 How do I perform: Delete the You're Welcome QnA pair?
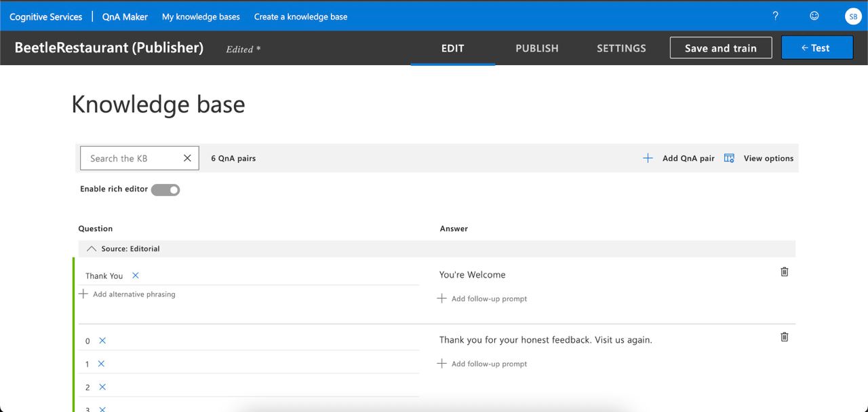click(x=785, y=271)
